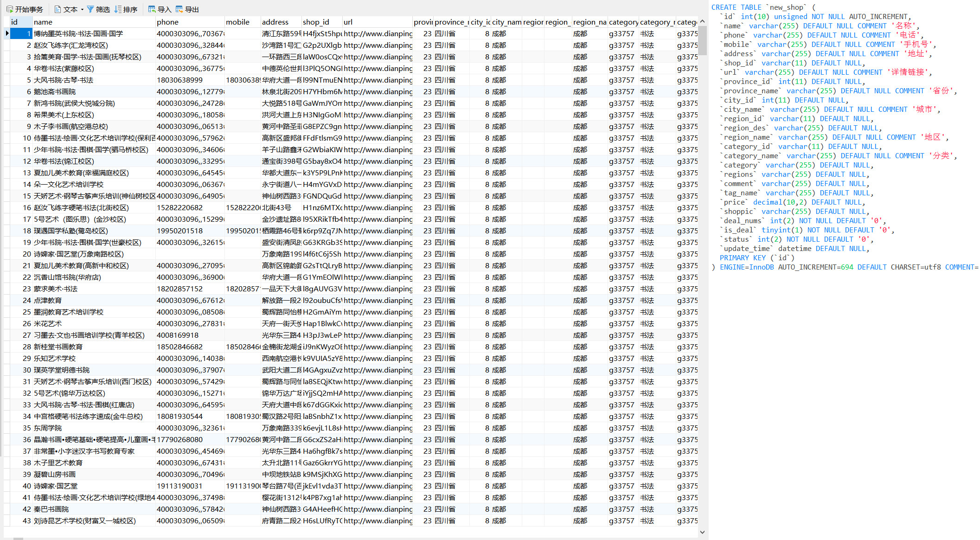Click phone cell 18030638999
980x540 pixels.
[190, 80]
